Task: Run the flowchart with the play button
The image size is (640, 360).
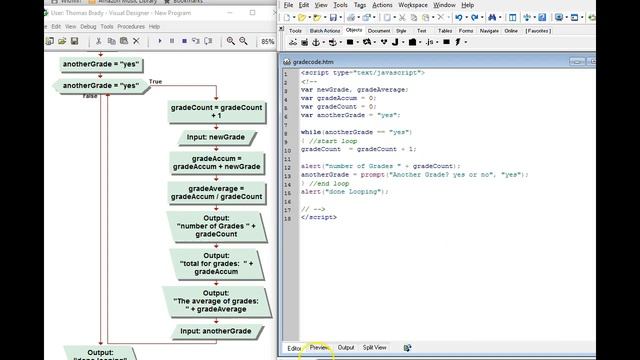Action: [160, 41]
